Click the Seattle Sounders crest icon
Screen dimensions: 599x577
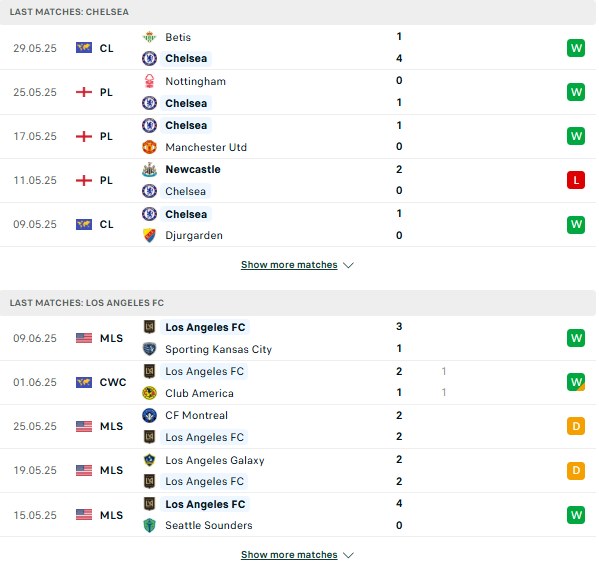tap(149, 525)
